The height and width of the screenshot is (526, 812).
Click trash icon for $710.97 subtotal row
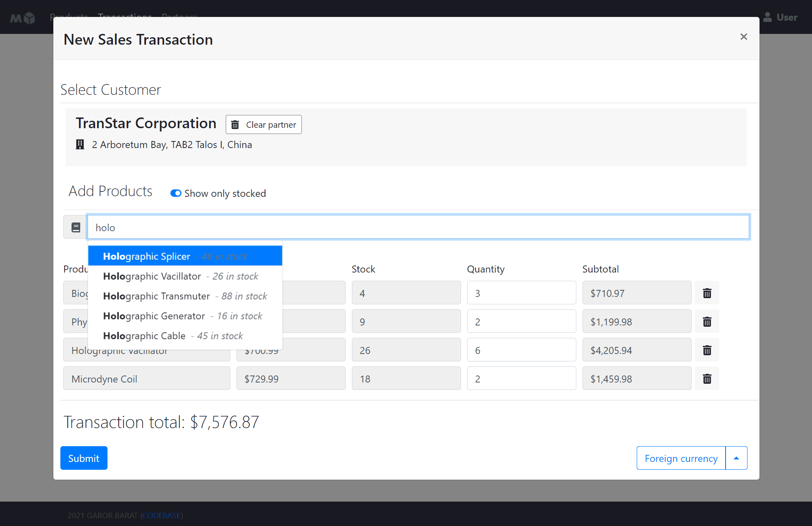click(x=707, y=293)
